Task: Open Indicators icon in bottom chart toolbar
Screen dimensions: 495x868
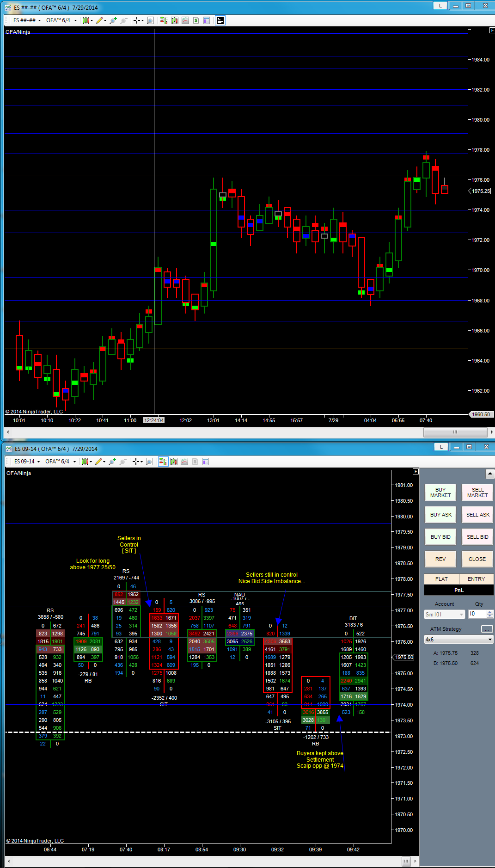Action: (x=184, y=462)
